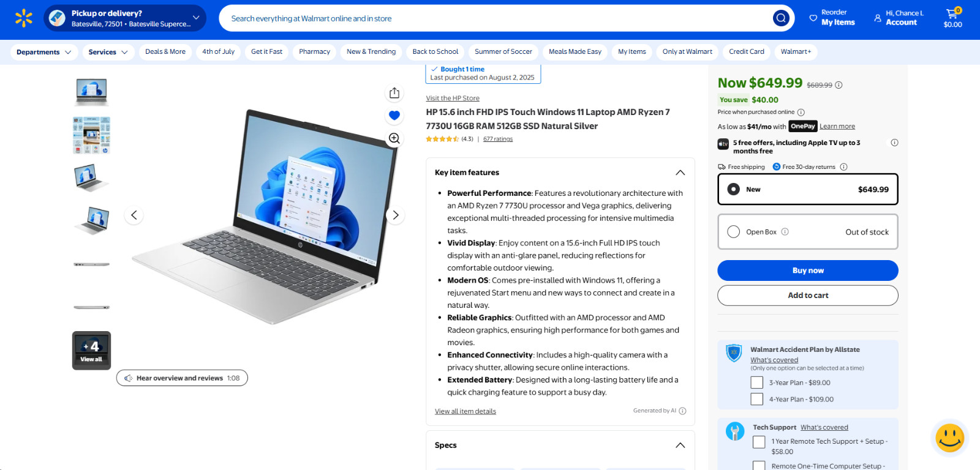Click the search magnifier button
Viewport: 980px width, 470px height.
coord(780,18)
